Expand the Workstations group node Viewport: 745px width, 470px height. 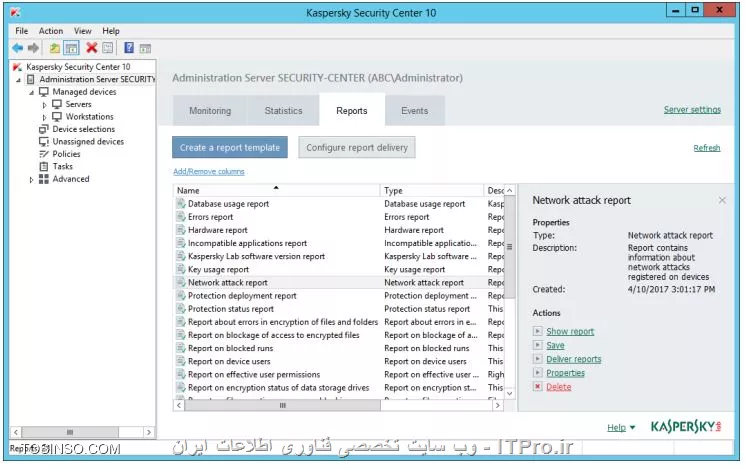tap(45, 117)
